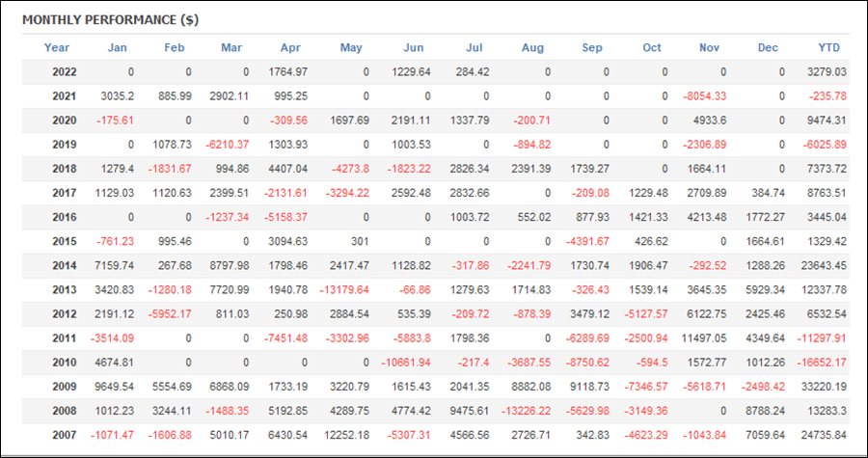Select the 2022 year row label
This screenshot has width=868, height=458.
65,72
